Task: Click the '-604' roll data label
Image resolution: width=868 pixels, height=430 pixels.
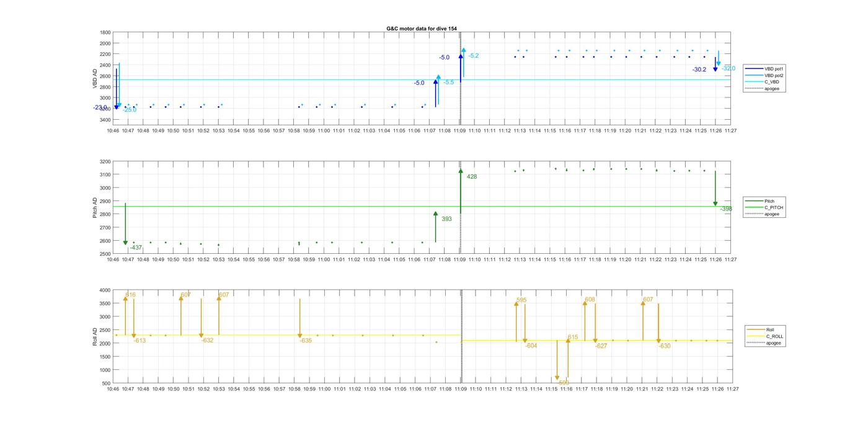Action: point(531,346)
